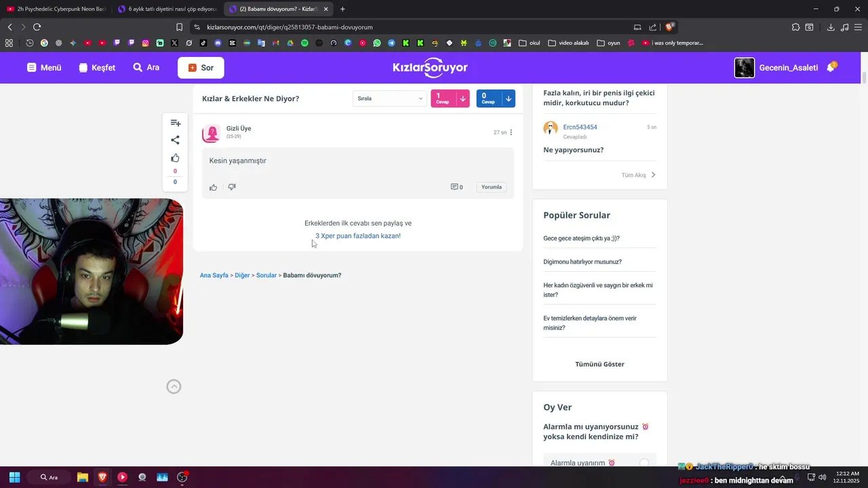Click the "Sor" ask-question button
868x488 pixels.
[x=201, y=68]
